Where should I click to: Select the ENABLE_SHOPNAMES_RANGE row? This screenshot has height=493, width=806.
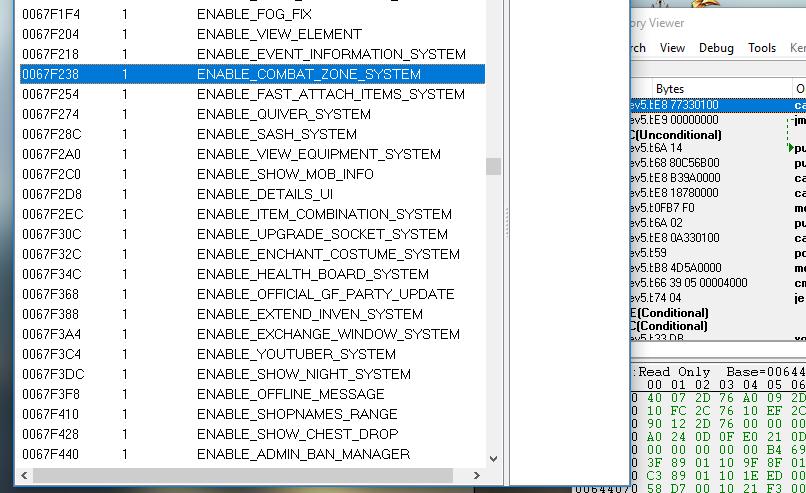252,414
